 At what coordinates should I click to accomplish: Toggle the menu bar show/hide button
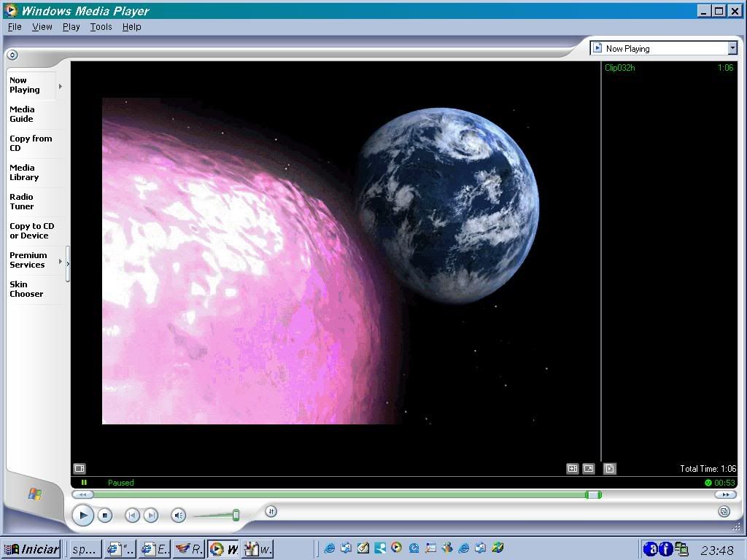[x=12, y=55]
